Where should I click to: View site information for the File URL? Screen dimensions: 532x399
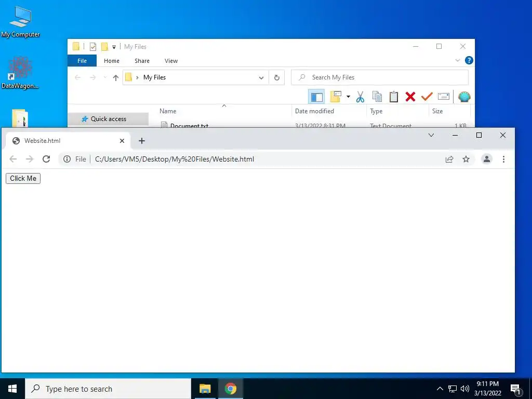pyautogui.click(x=67, y=159)
